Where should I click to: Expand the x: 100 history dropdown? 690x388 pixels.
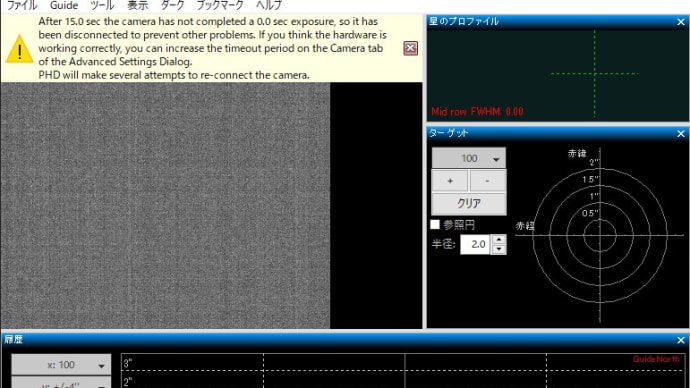tap(61, 365)
